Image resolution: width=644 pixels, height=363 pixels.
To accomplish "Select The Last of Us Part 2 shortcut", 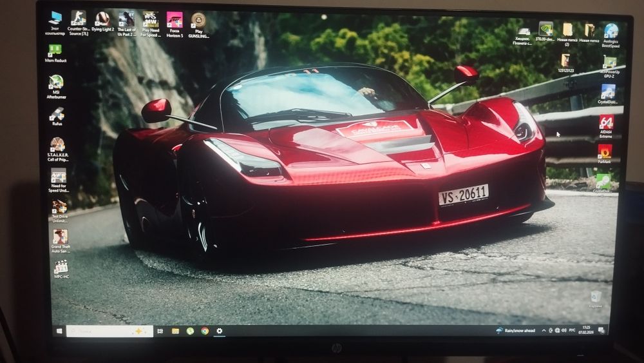I will click(x=126, y=24).
